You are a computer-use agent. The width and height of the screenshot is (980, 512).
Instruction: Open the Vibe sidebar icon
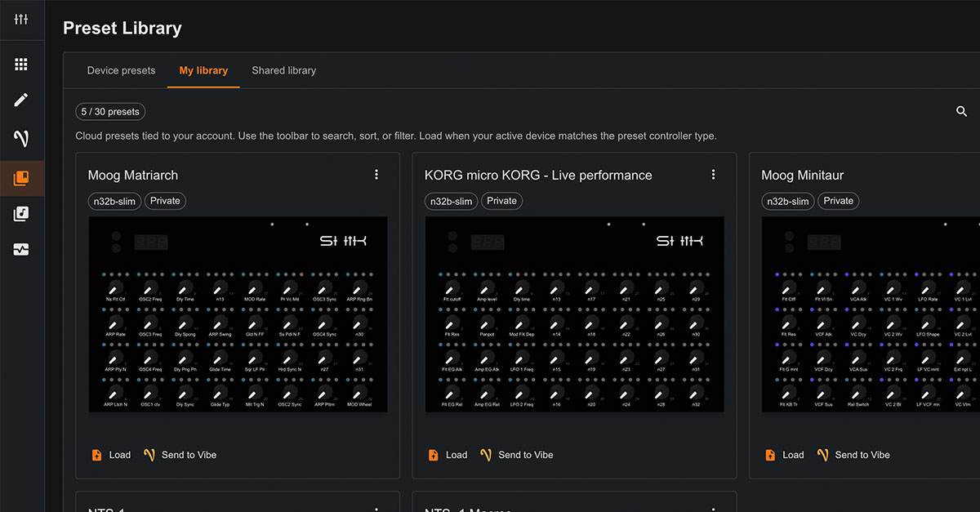click(21, 139)
